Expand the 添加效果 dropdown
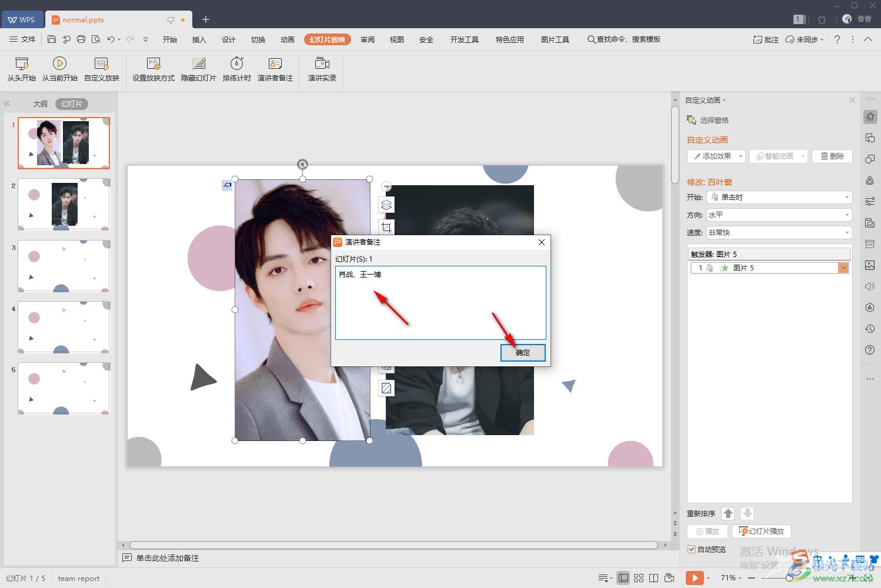The image size is (881, 588). tap(741, 156)
